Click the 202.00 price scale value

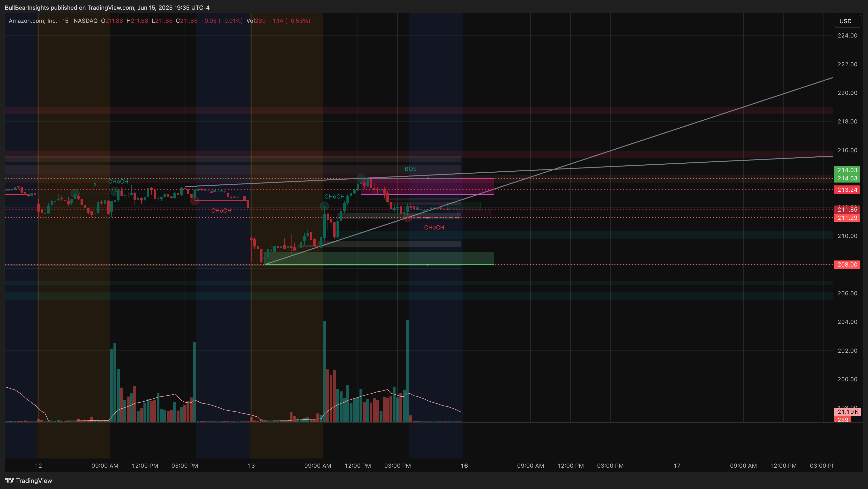(x=847, y=350)
